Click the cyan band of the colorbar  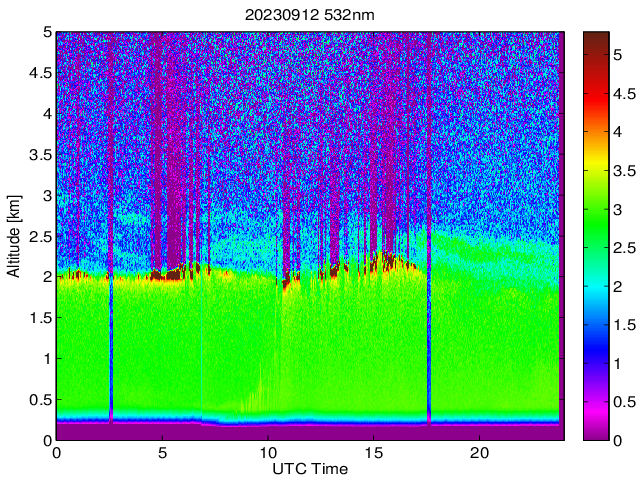point(596,286)
